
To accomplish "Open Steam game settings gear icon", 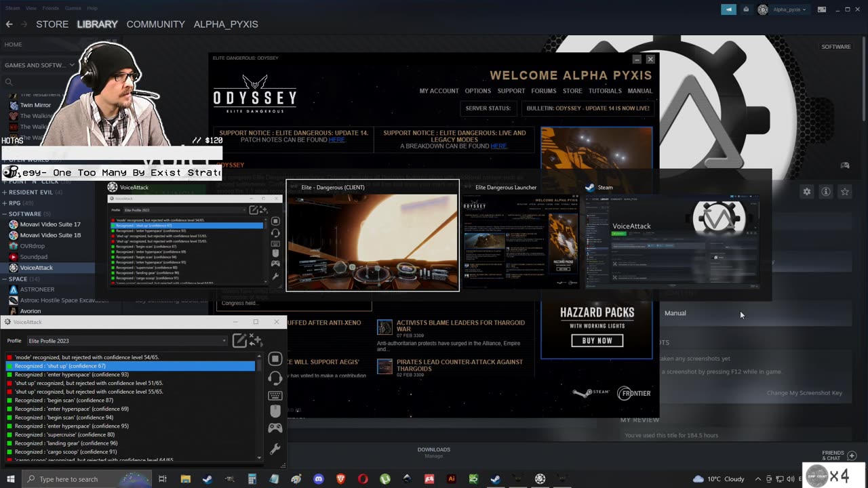I will 807,192.
